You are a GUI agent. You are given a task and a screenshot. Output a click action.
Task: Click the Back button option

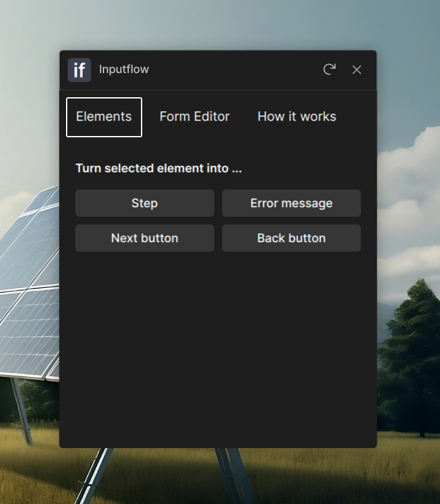point(291,238)
